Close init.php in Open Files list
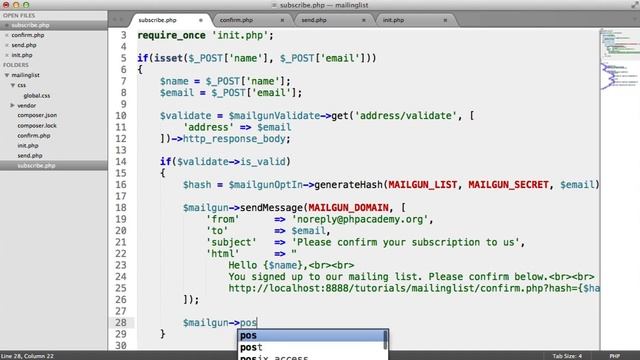The image size is (640, 360). [7, 55]
